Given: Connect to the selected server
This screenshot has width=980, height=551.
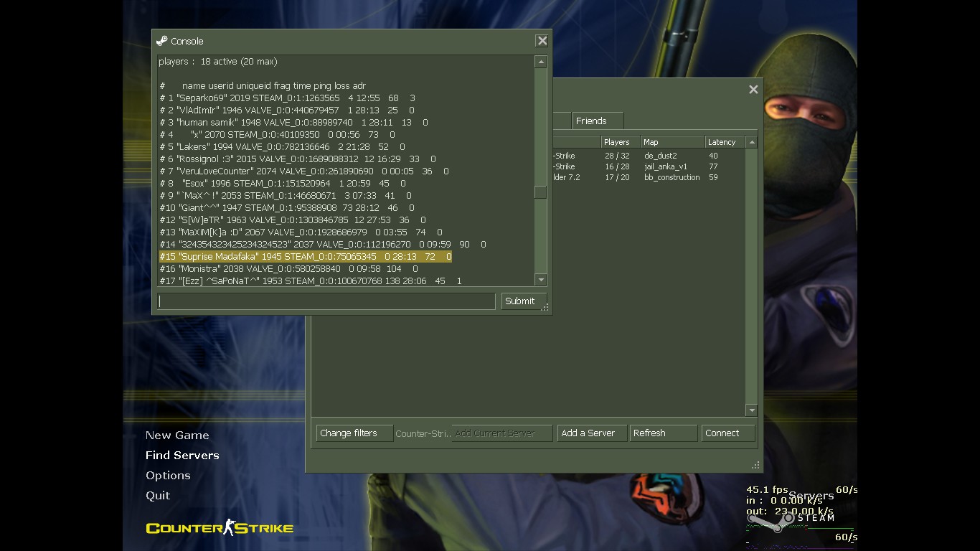Looking at the screenshot, I should (728, 433).
